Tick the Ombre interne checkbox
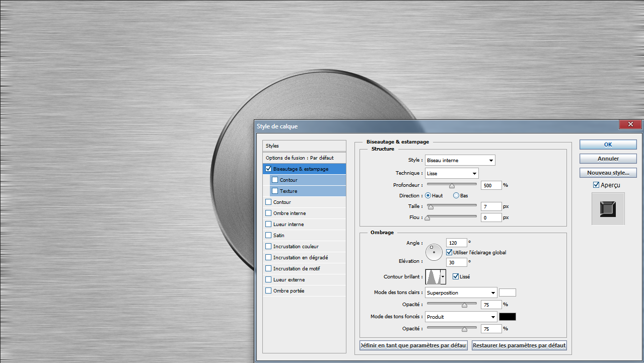This screenshot has width=644, height=363. pos(268,213)
